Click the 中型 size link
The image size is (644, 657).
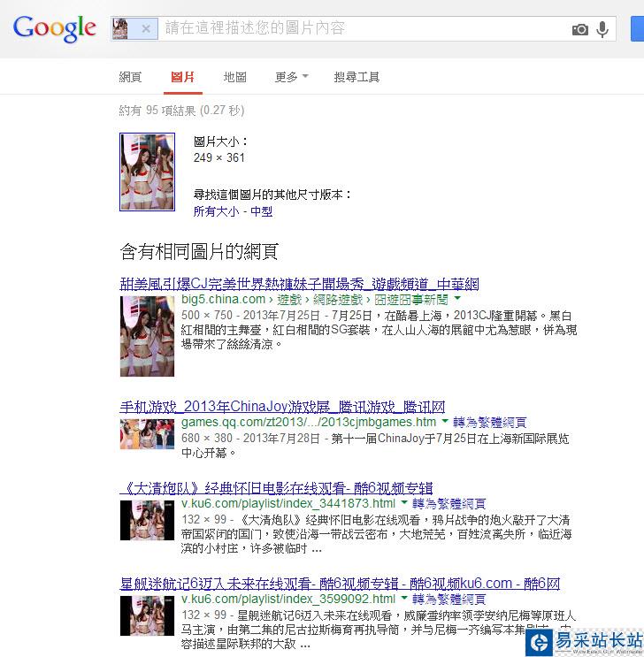coord(261,211)
